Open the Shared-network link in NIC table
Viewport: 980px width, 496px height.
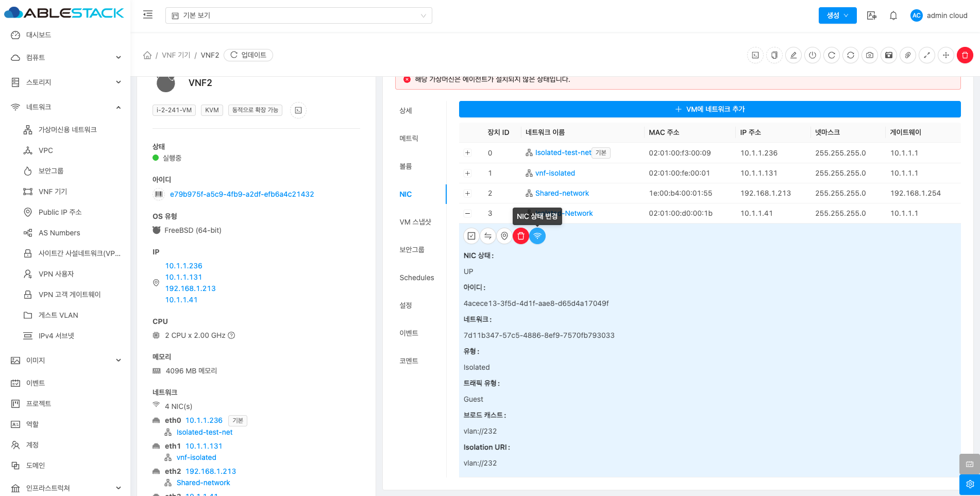(x=562, y=193)
